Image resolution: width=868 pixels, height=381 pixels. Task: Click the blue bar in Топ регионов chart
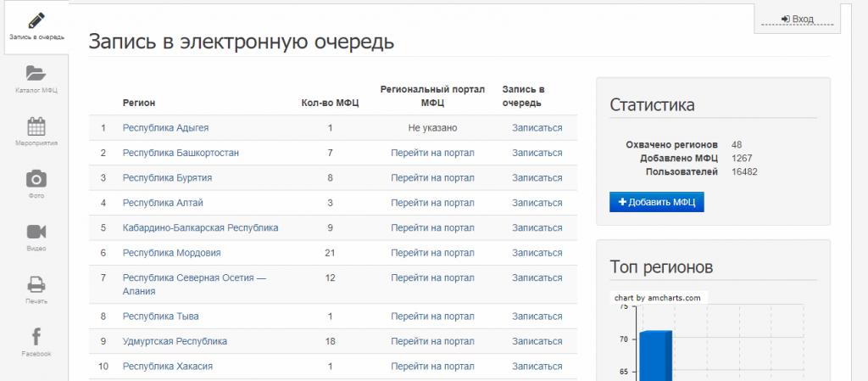point(655,356)
